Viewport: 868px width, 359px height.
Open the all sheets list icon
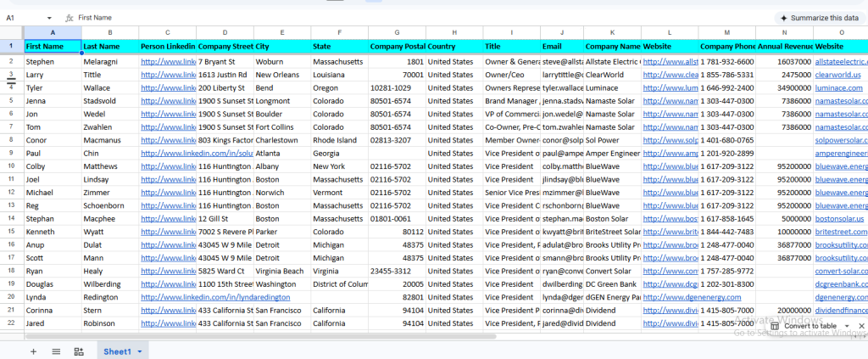[x=56, y=351]
